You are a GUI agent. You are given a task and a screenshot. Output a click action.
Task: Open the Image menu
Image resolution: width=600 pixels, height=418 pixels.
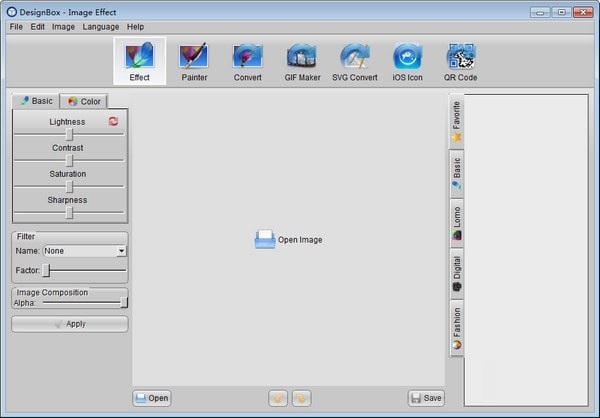(63, 26)
